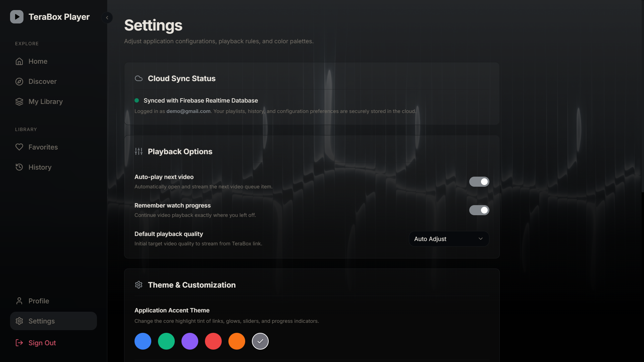
Task: Click the LIBRARY section label
Action: pos(26,129)
